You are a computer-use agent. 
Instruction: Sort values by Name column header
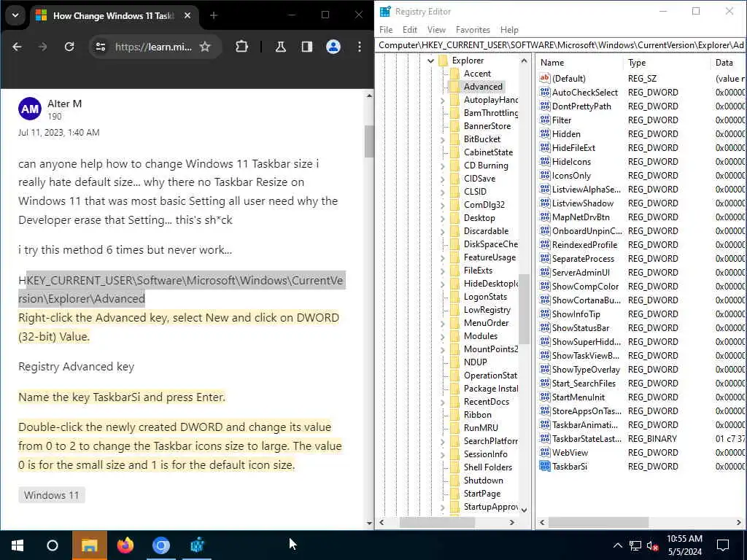pyautogui.click(x=578, y=63)
